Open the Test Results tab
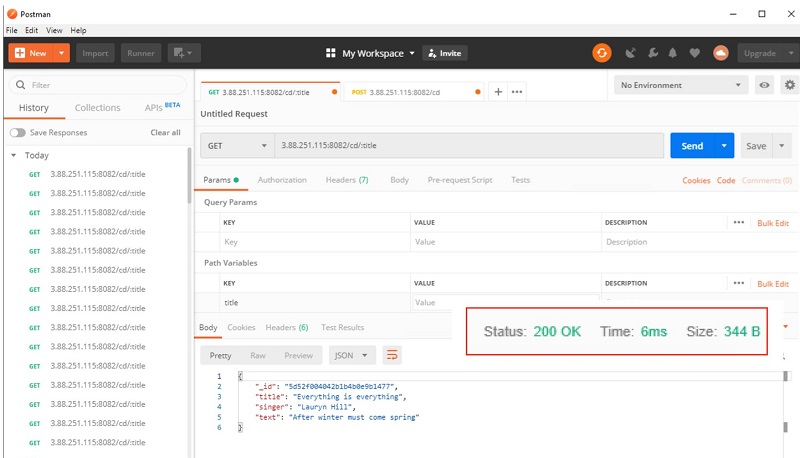 tap(342, 327)
